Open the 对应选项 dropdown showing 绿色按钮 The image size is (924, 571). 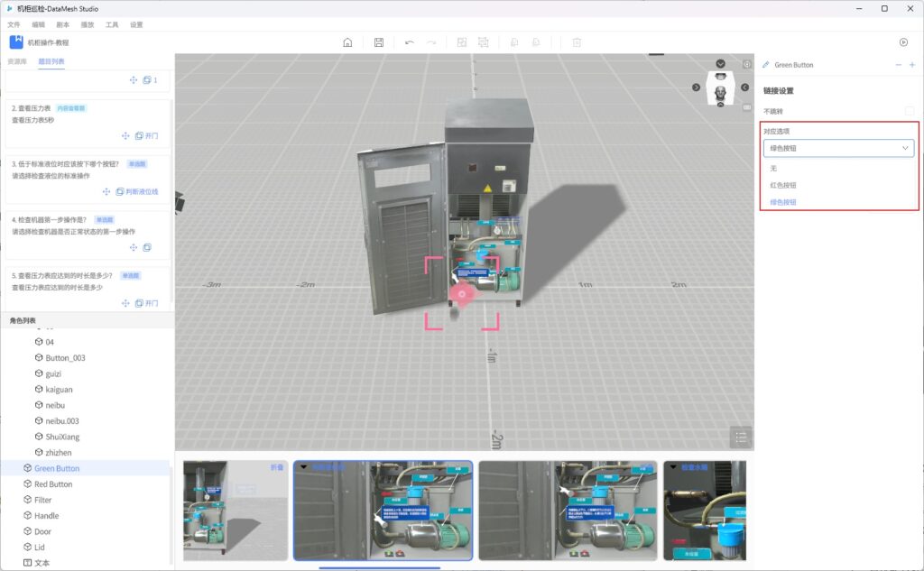(x=838, y=148)
